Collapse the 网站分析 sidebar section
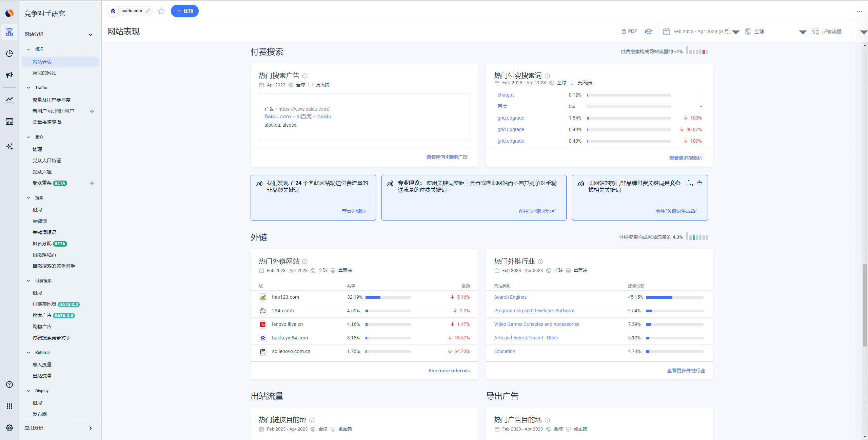The image size is (868, 440). tap(91, 35)
